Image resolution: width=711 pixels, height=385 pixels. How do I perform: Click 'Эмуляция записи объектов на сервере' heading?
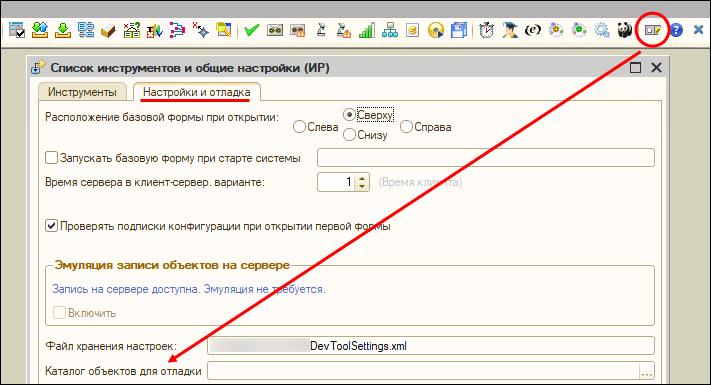172,265
